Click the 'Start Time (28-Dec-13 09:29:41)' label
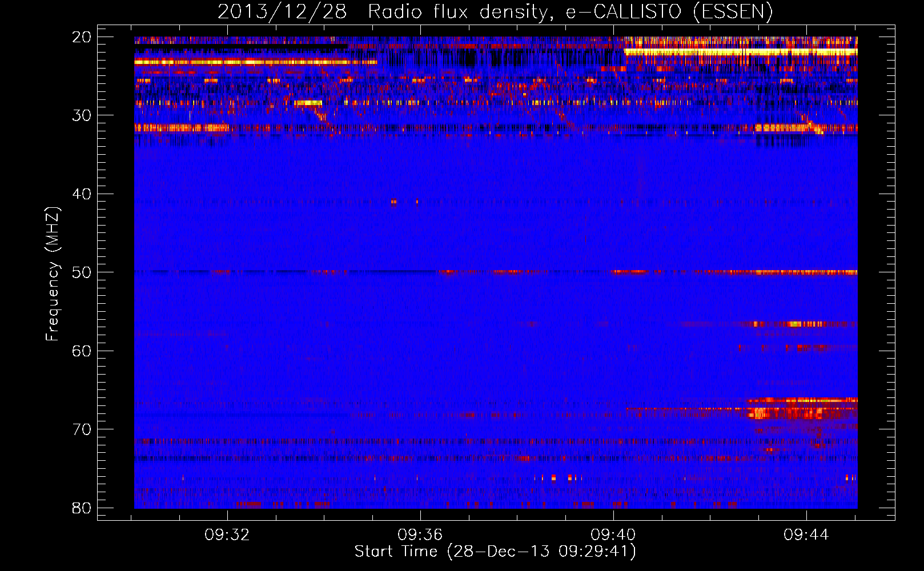 (x=495, y=552)
